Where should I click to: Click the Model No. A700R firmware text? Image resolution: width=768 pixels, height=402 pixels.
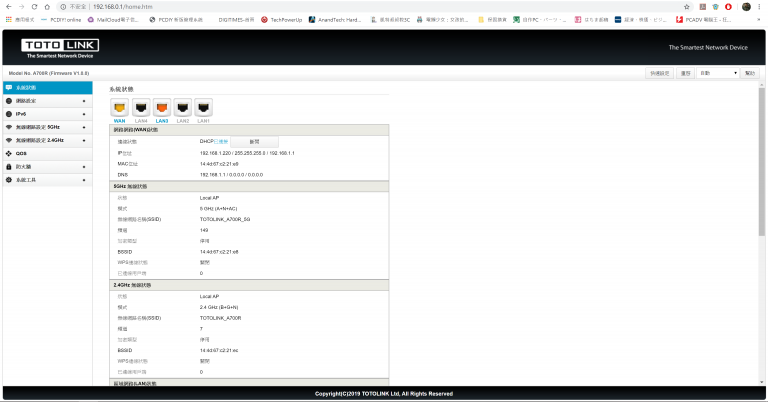(x=48, y=73)
